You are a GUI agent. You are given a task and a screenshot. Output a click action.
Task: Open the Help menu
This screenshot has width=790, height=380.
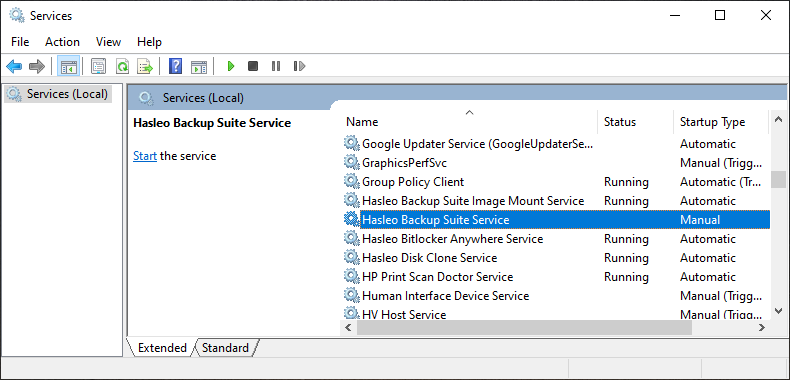[x=149, y=42]
